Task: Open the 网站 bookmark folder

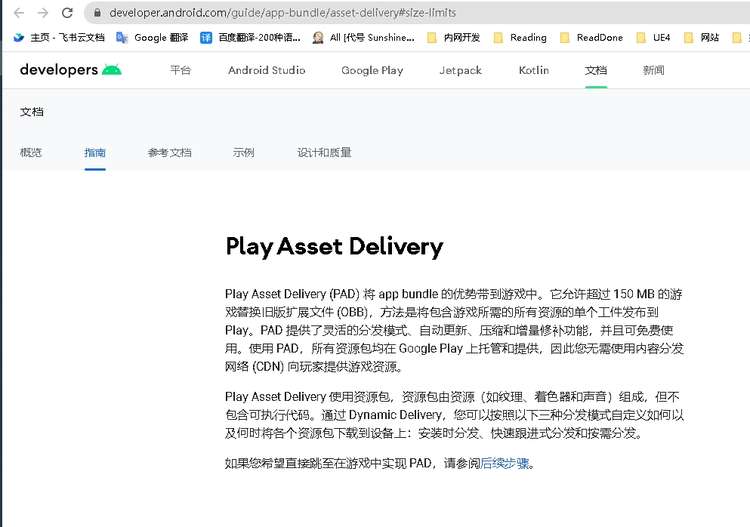Action: (x=701, y=37)
